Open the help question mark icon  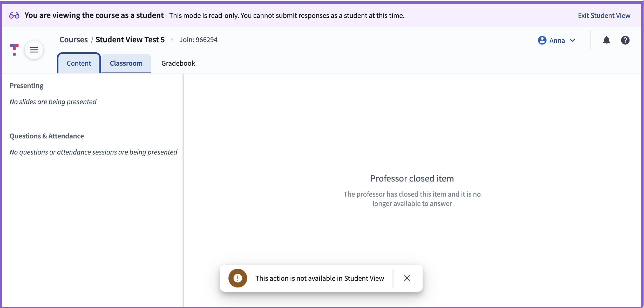coord(625,40)
